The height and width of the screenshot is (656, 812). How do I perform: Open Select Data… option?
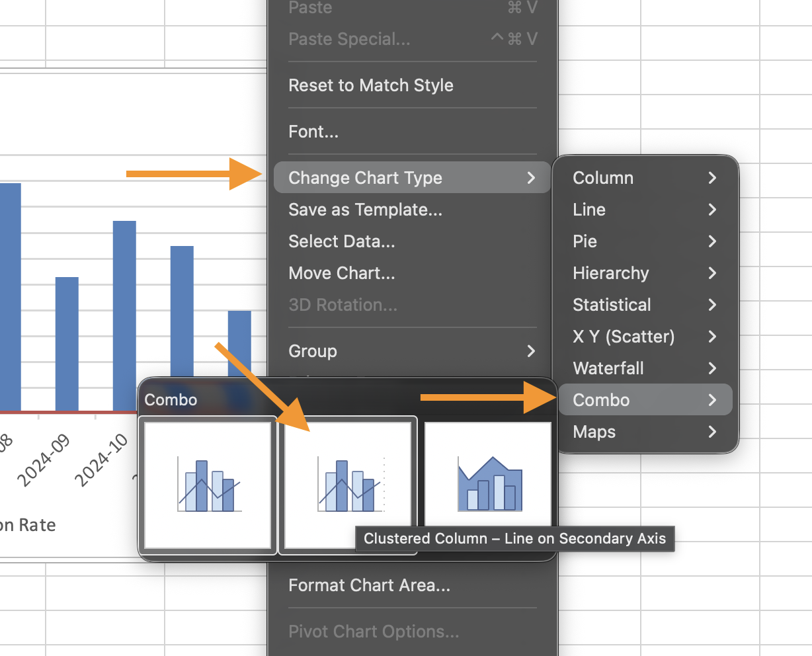(x=341, y=241)
